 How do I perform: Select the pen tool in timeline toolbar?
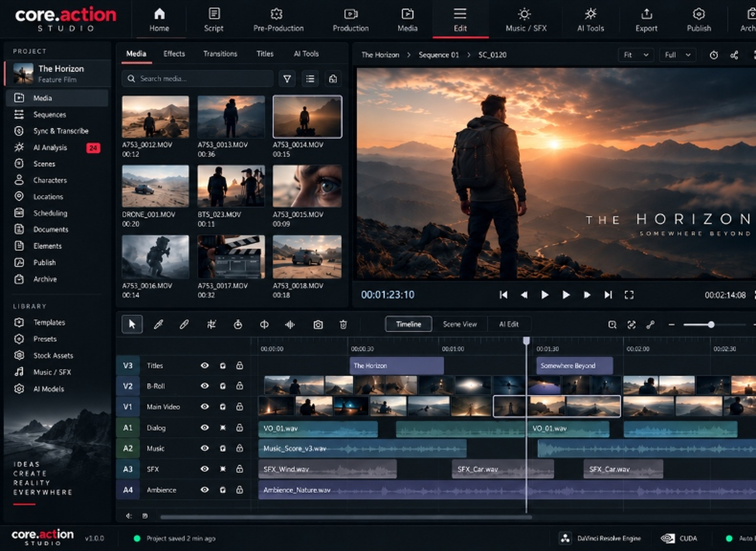pyautogui.click(x=158, y=324)
